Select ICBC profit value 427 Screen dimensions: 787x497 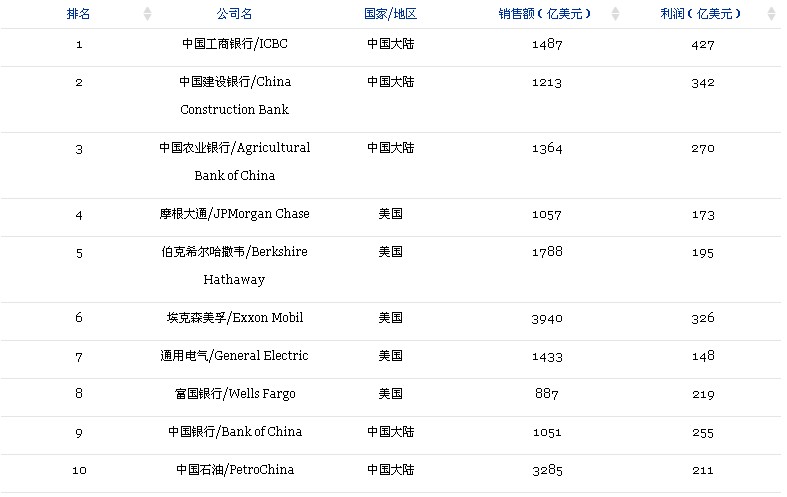click(x=703, y=44)
